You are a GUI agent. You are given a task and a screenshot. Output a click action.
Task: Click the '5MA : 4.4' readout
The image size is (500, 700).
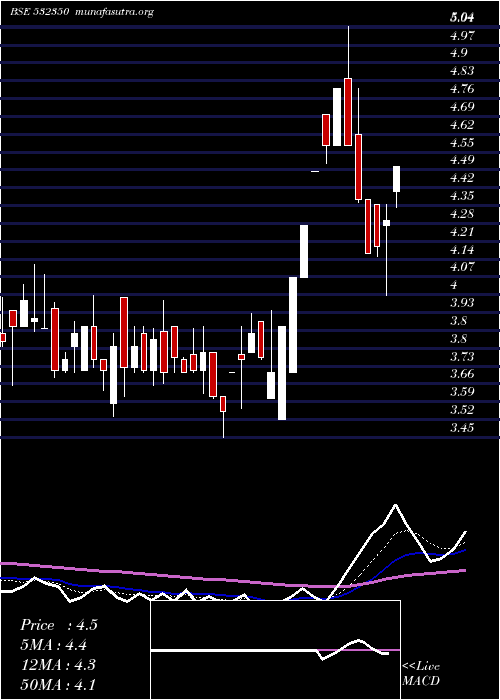coord(53,645)
